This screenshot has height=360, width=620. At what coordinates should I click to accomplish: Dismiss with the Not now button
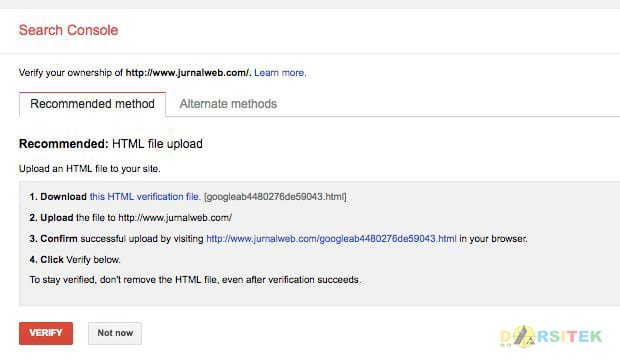pyautogui.click(x=115, y=333)
